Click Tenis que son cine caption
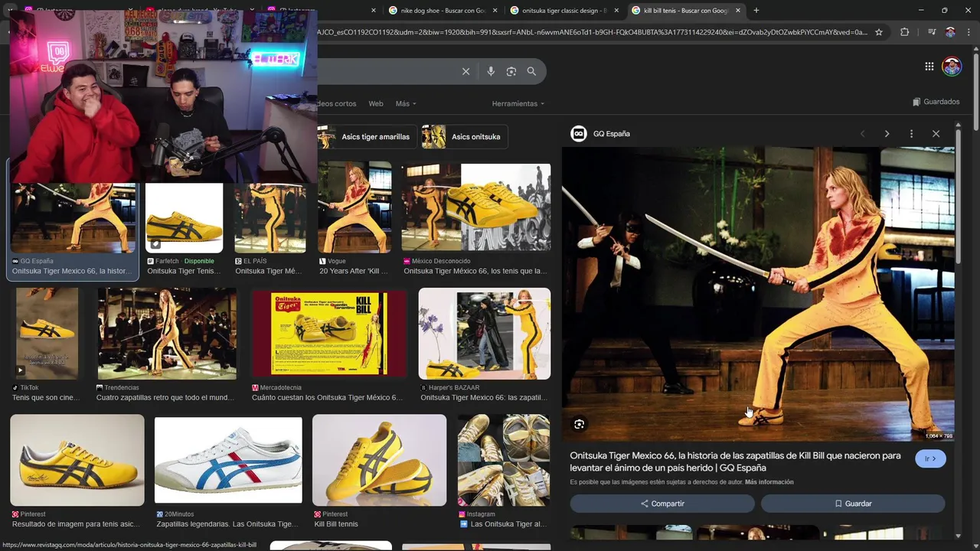This screenshot has height=551, width=980. coord(46,398)
